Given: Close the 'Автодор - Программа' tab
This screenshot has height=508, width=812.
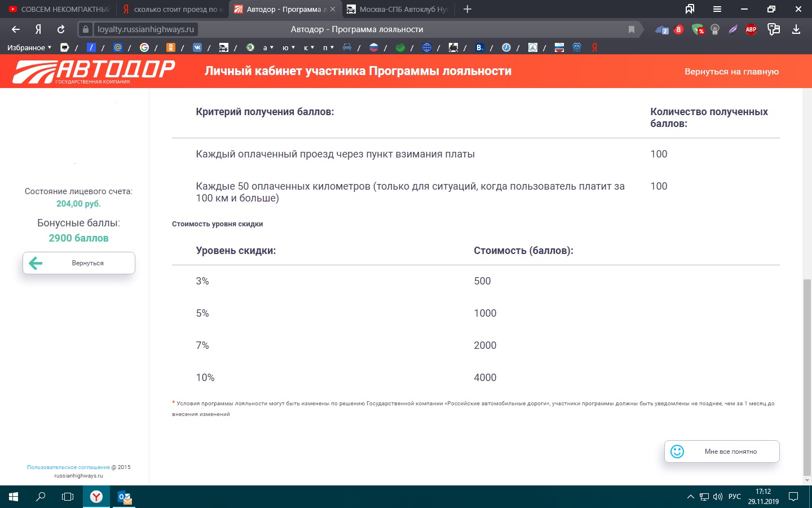Looking at the screenshot, I should point(333,9).
